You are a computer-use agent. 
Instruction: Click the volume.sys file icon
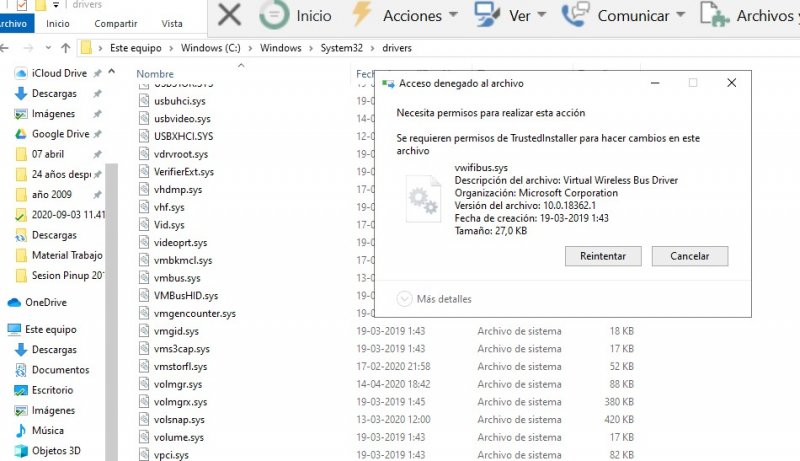click(x=144, y=437)
